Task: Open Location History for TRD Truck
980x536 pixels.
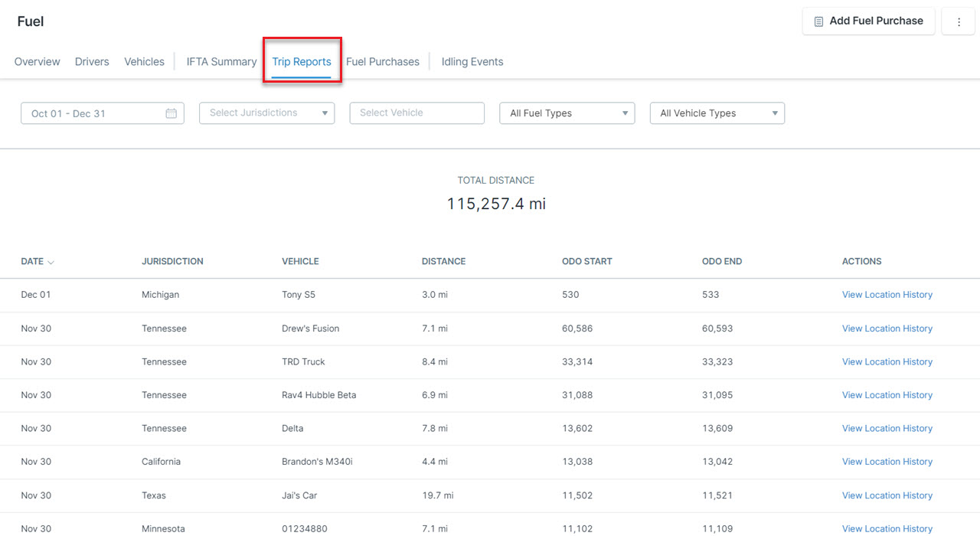Action: tap(887, 362)
